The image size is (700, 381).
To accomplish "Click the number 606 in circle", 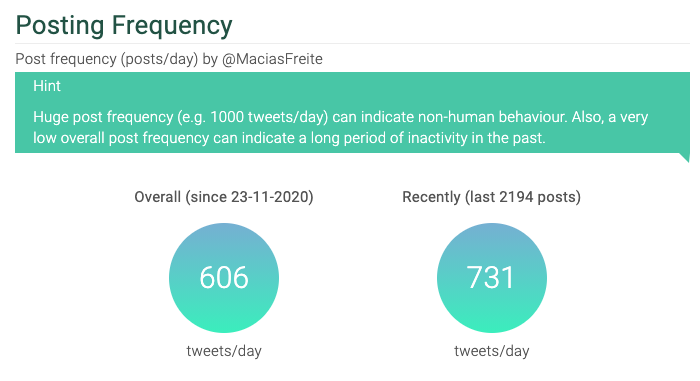I will pos(224,277).
